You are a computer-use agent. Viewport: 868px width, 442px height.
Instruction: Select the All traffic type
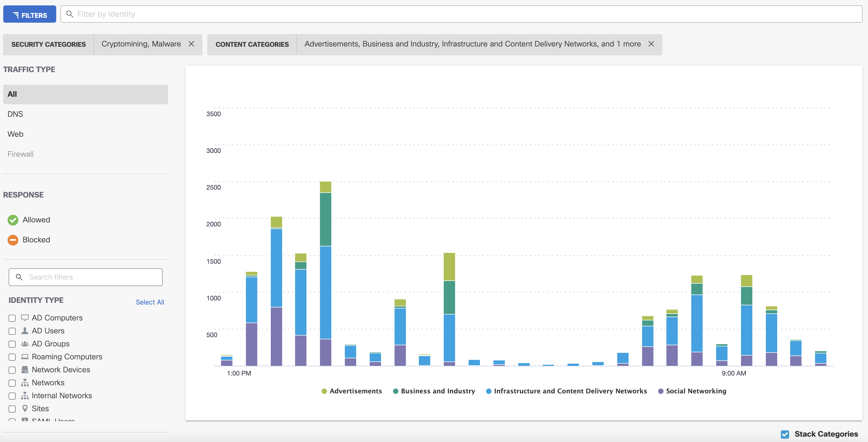[86, 94]
